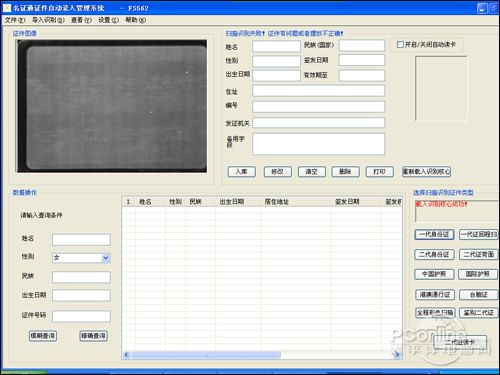Click the 编号 input field

[318, 107]
